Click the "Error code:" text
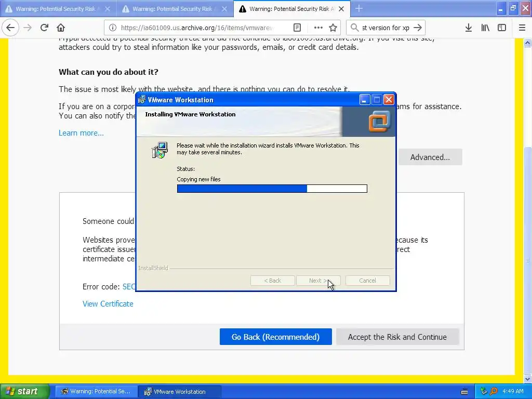 101,287
